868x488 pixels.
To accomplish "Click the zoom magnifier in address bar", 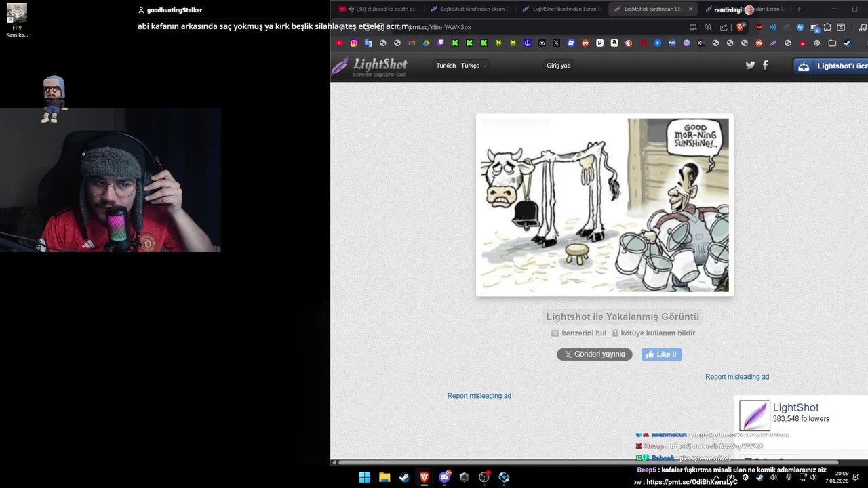I will [708, 27].
